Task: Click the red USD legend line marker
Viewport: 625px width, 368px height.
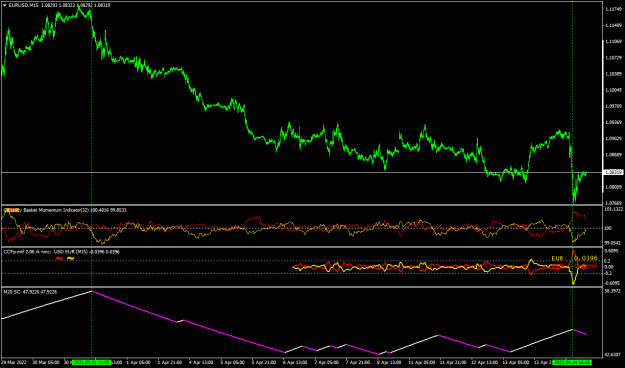Action: tap(59, 258)
